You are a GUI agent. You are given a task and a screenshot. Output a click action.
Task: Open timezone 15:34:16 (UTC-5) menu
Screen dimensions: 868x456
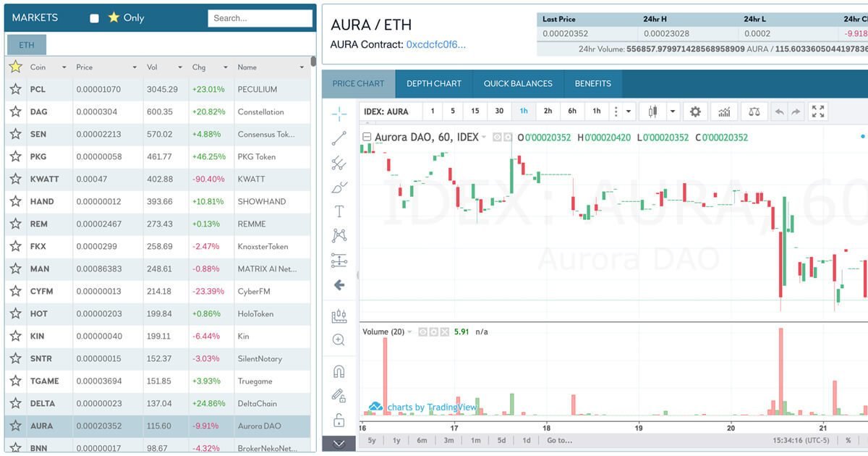[800, 440]
